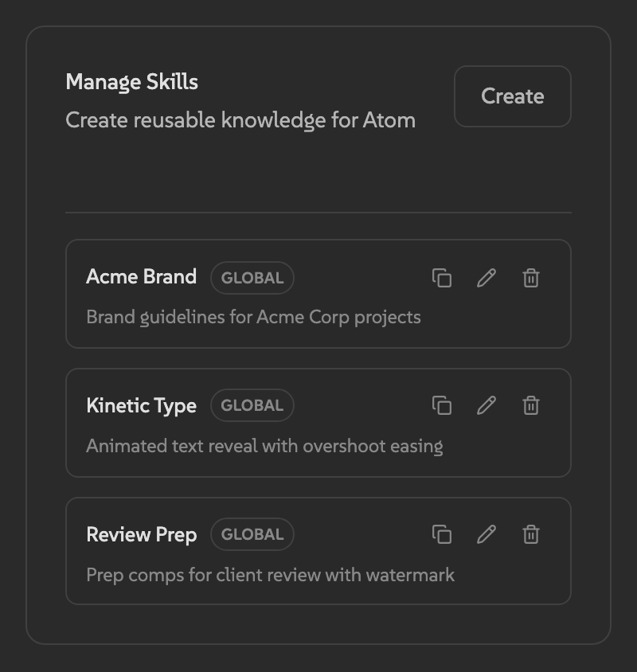Viewport: 637px width, 672px height.
Task: Delete the Review Prep skill
Action: pos(531,534)
